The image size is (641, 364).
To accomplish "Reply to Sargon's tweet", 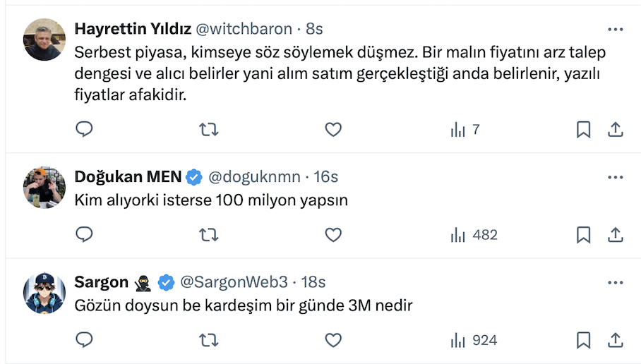I will [84, 340].
